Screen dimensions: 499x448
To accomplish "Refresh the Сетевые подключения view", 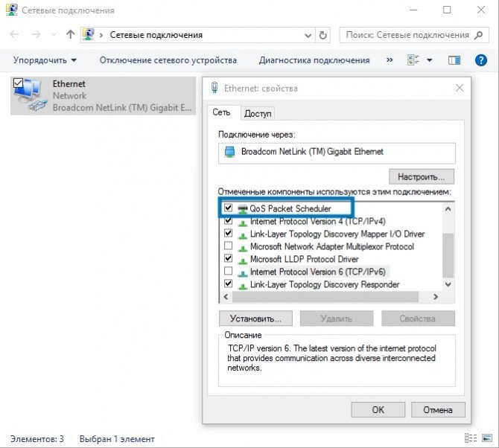I will 322,35.
